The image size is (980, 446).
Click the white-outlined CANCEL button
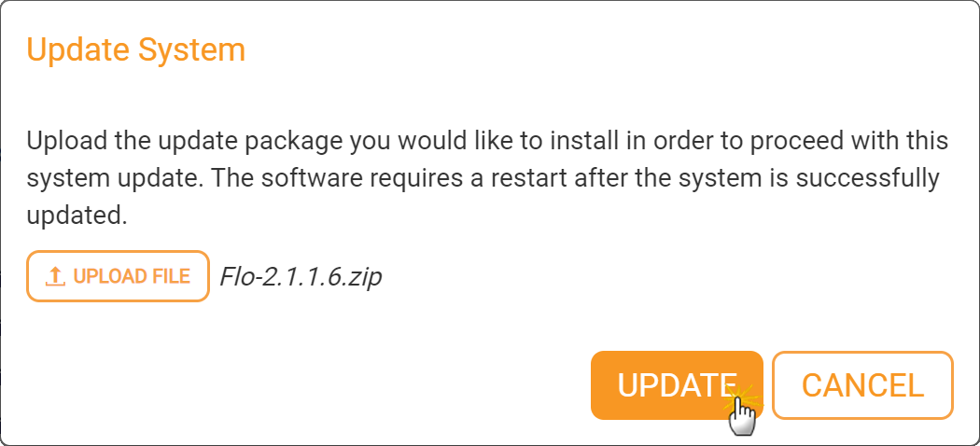pyautogui.click(x=862, y=385)
